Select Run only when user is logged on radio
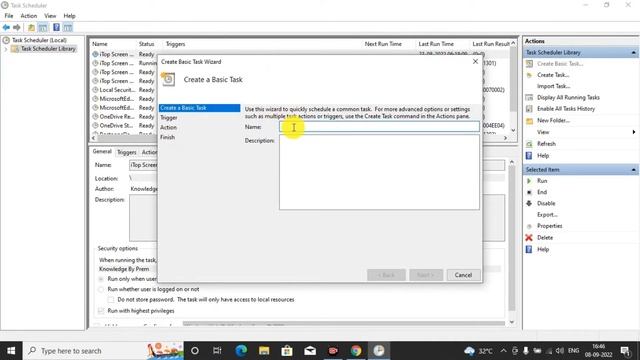The width and height of the screenshot is (640, 360). [x=101, y=279]
